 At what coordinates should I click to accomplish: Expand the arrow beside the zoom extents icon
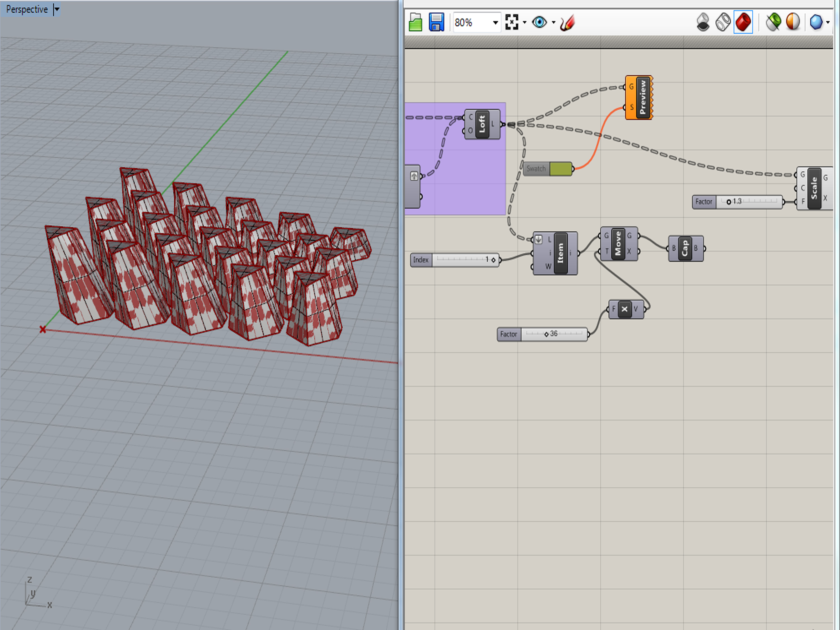tap(525, 23)
